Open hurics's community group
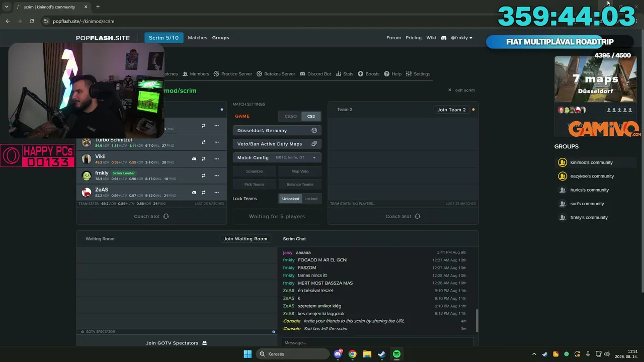 click(590, 190)
